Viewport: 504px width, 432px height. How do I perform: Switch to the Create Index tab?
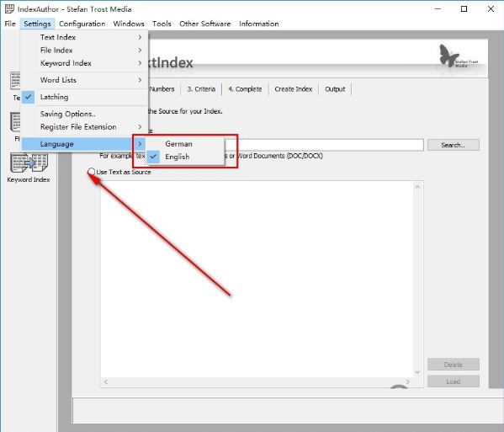(294, 89)
